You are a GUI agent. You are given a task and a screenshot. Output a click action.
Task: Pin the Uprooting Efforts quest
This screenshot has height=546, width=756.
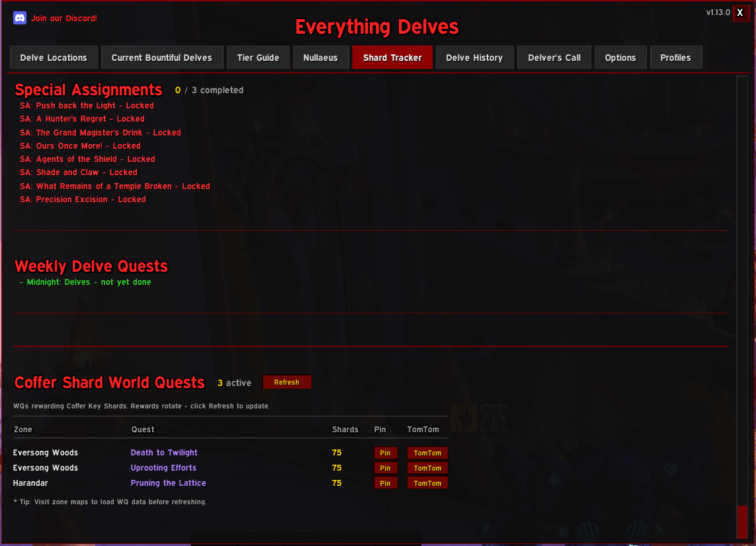click(385, 468)
